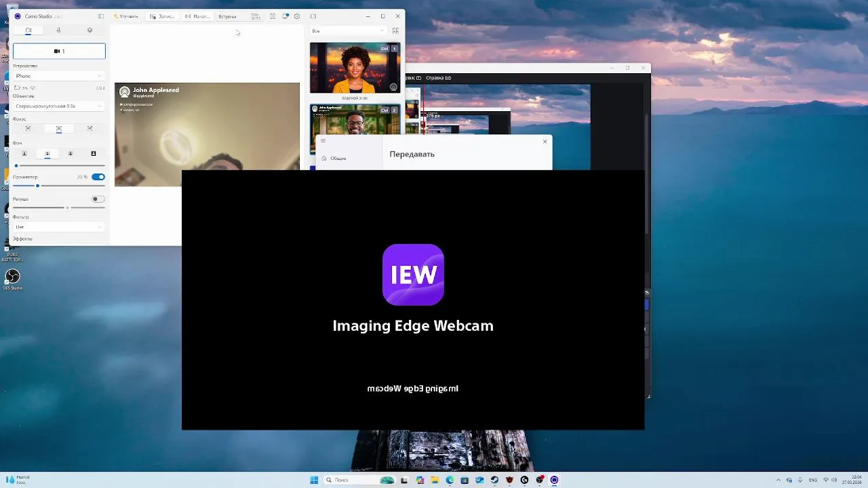Select first focus mode icon under Фокус

[x=28, y=128]
